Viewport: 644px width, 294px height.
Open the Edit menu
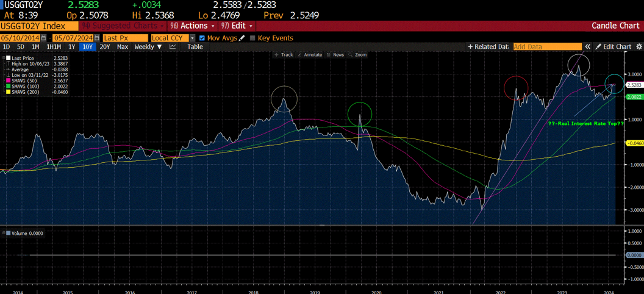click(x=237, y=26)
